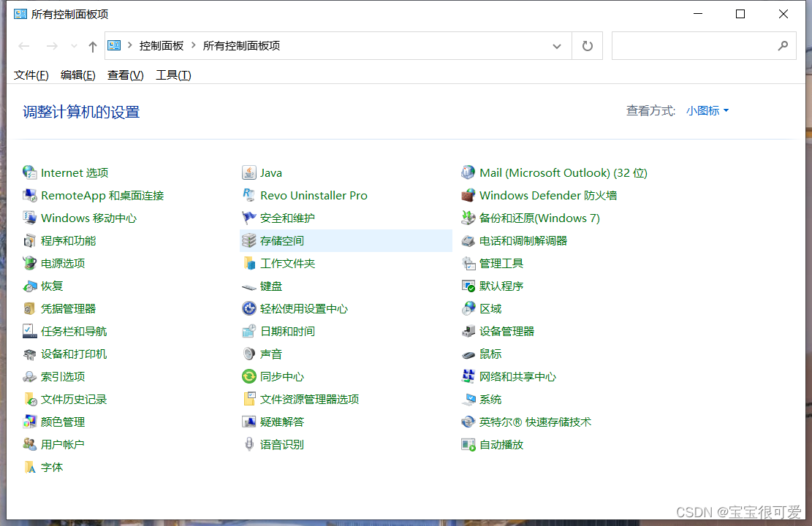Expand chevron after 控制面板 in address bar
The image size is (812, 526).
pos(193,45)
